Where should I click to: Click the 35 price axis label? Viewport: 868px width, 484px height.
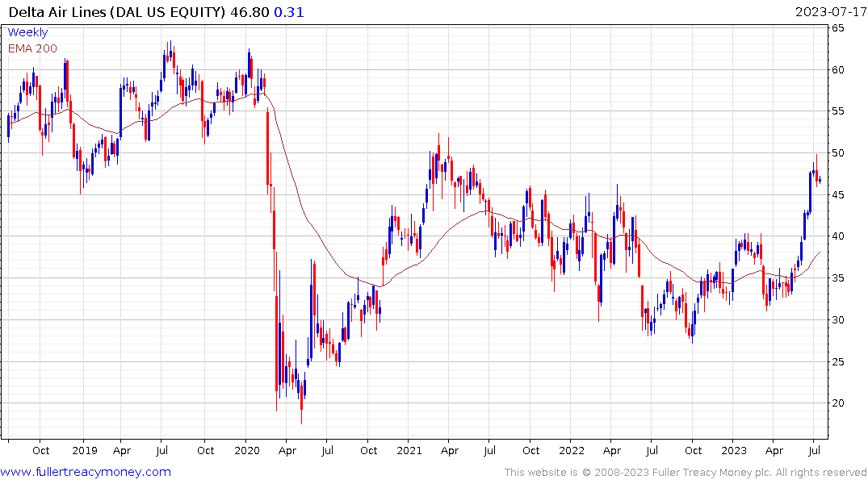(x=837, y=278)
